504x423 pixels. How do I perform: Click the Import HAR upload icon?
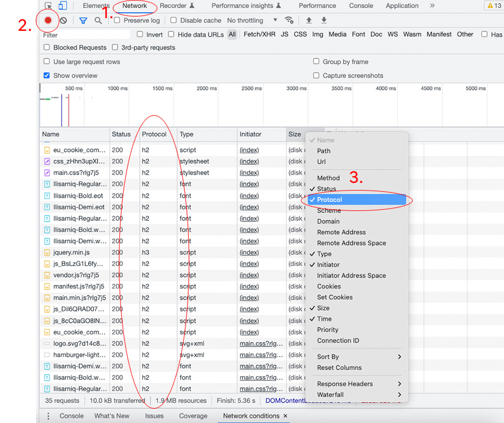click(x=309, y=20)
